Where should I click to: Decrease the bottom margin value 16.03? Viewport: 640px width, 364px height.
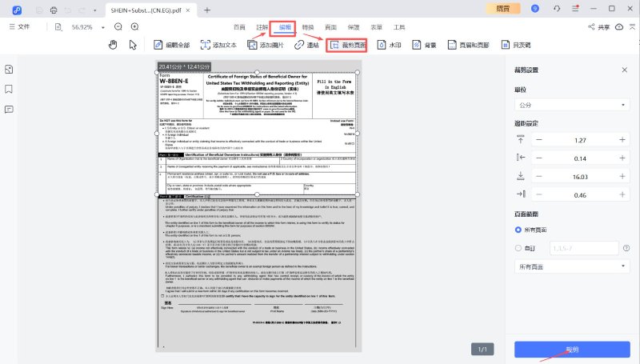point(539,176)
